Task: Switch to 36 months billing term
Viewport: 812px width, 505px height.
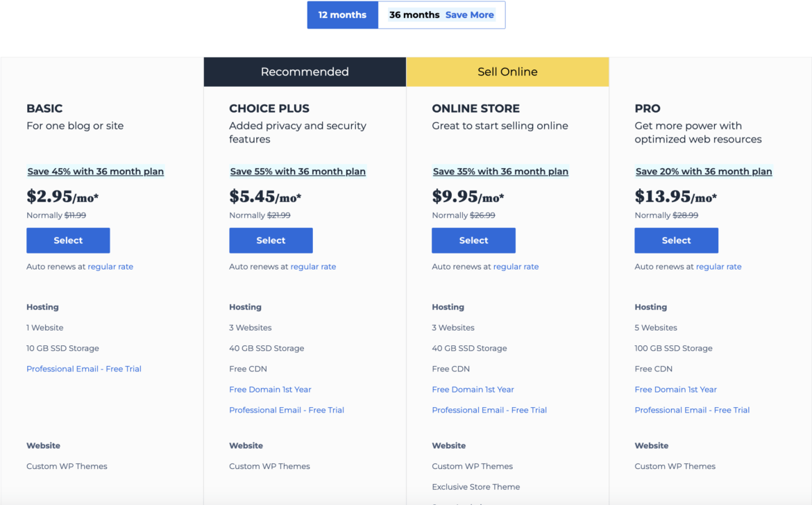Action: 441,15
